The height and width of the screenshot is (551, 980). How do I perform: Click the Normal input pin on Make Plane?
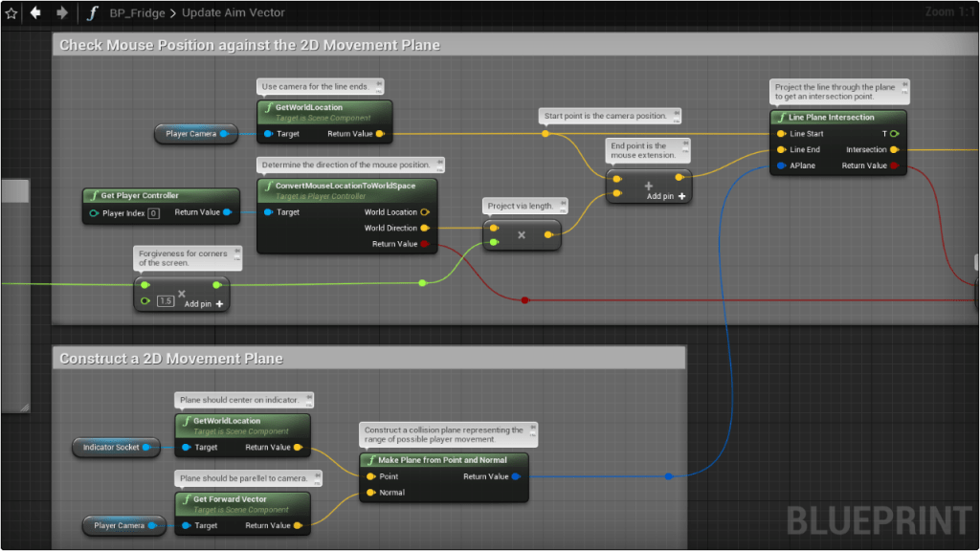[370, 493]
